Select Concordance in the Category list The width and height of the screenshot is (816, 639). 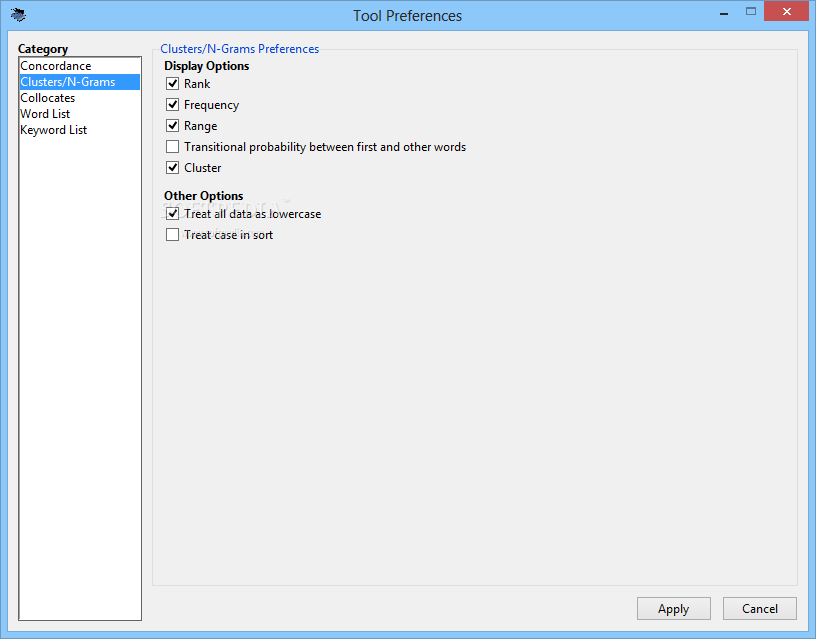point(56,66)
